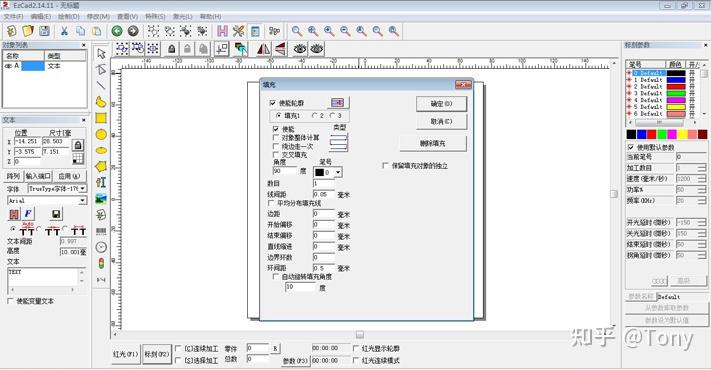
Task: Select the Text tool icon
Action: click(101, 182)
